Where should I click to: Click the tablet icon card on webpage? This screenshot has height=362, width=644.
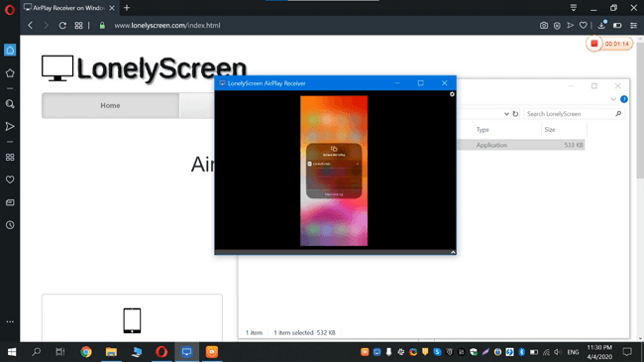coord(132,318)
